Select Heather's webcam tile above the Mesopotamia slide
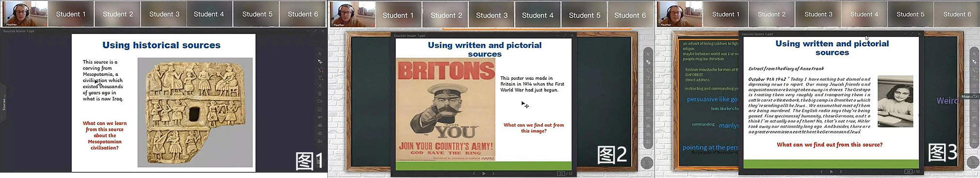The width and height of the screenshot is (980, 178). click(24, 14)
